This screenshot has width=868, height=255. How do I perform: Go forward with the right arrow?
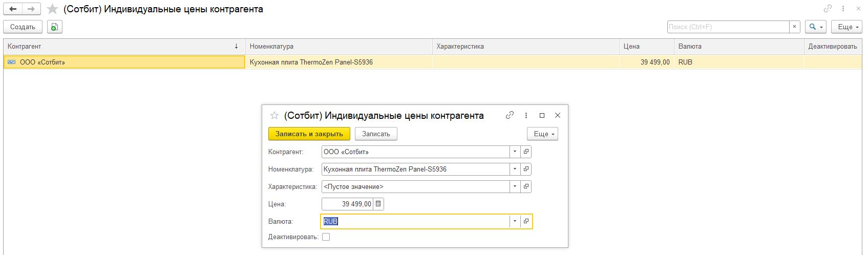(x=31, y=9)
